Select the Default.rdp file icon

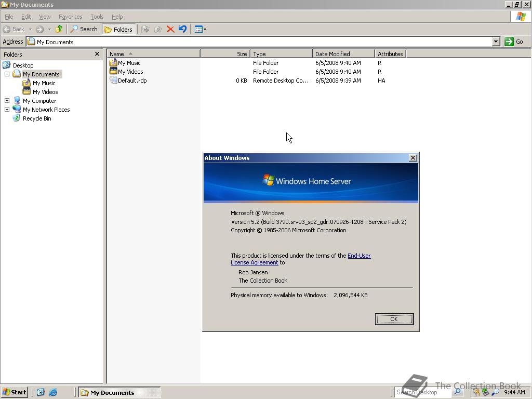click(113, 80)
